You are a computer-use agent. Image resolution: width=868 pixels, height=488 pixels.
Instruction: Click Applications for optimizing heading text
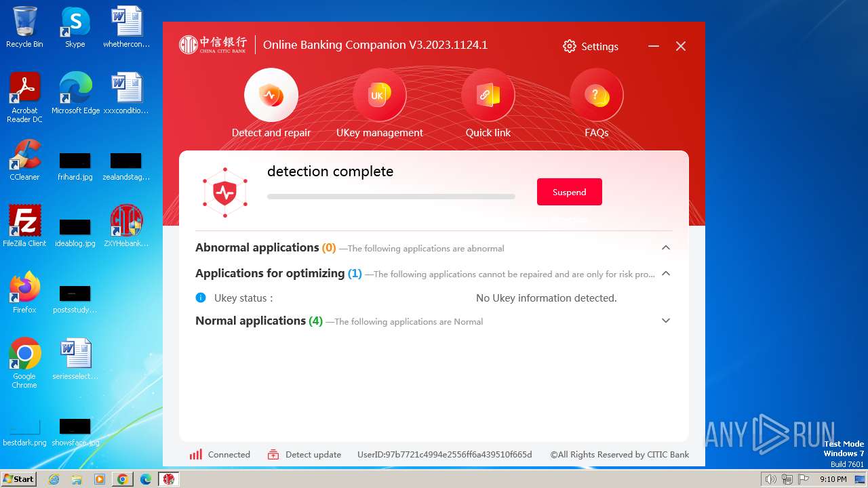[x=270, y=273]
